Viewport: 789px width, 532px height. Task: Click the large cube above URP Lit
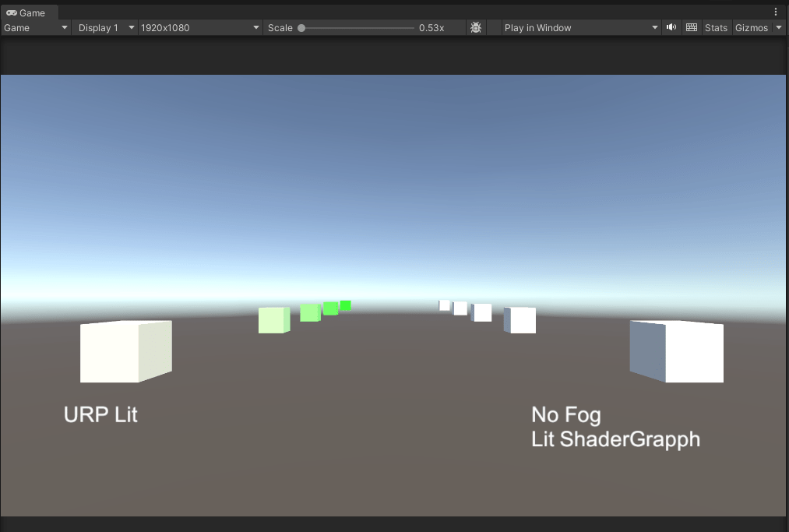125,351
